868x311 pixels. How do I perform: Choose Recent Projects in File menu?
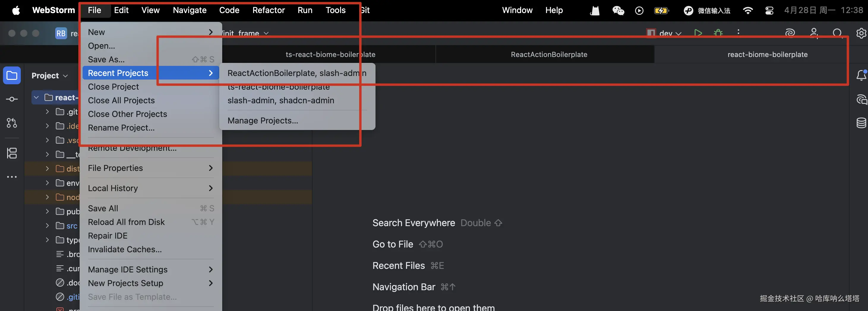(151, 73)
